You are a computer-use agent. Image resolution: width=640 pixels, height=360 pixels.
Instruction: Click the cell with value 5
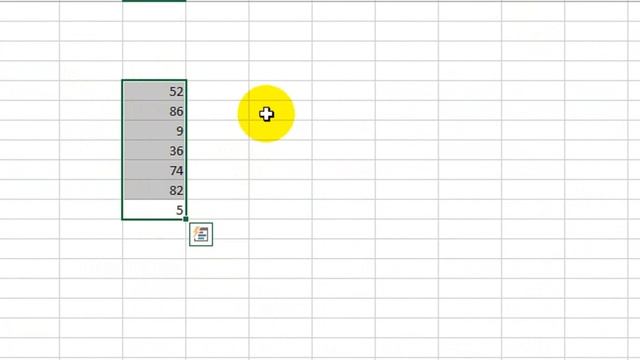tap(154, 209)
